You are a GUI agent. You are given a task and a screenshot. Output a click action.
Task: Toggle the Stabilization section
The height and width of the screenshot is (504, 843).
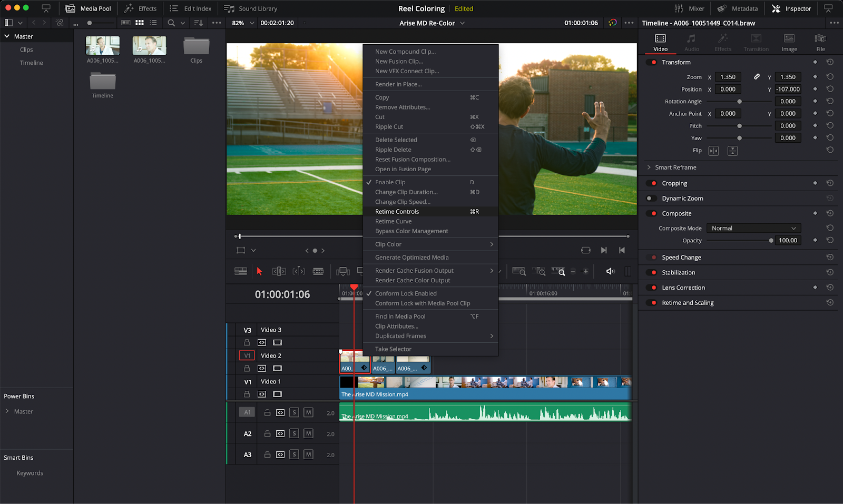tap(652, 272)
